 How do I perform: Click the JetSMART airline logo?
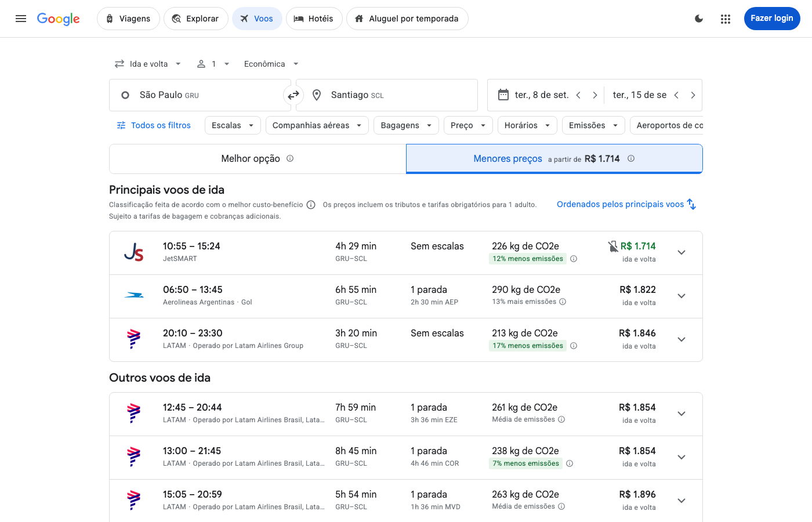pyautogui.click(x=134, y=252)
